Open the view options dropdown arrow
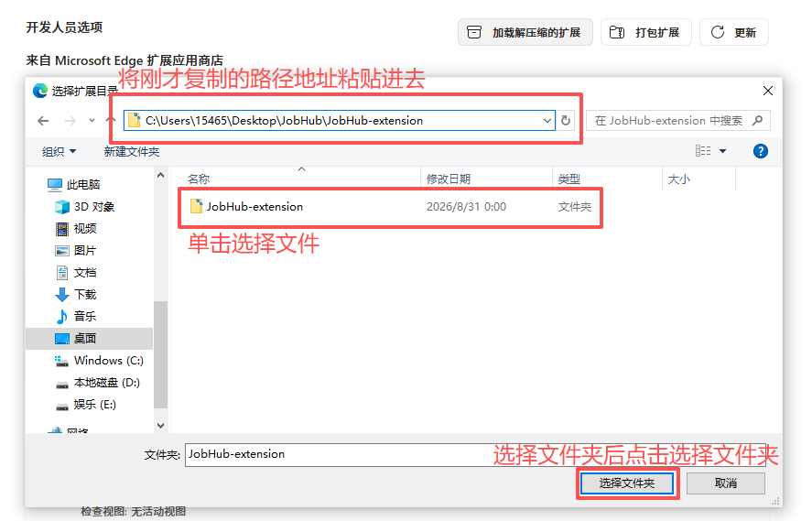 723,151
